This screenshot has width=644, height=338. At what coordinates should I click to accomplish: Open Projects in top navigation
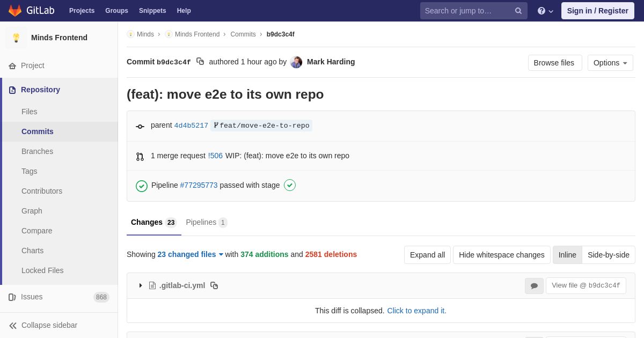tap(82, 11)
